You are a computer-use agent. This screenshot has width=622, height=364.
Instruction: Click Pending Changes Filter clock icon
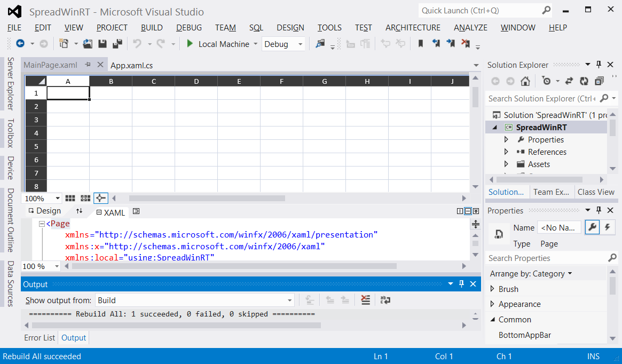[546, 81]
